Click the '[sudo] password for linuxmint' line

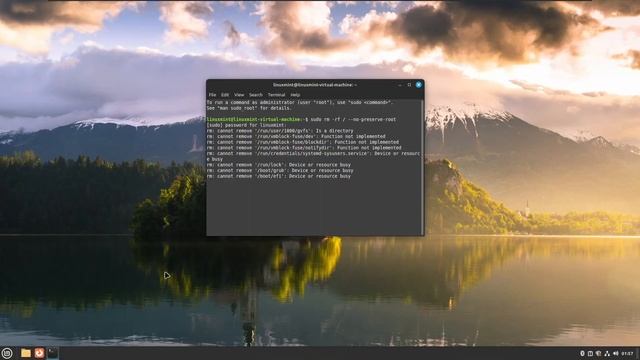(x=246, y=125)
